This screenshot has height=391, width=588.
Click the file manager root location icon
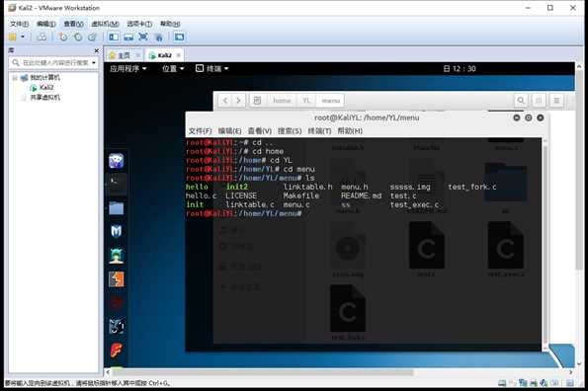[257, 101]
